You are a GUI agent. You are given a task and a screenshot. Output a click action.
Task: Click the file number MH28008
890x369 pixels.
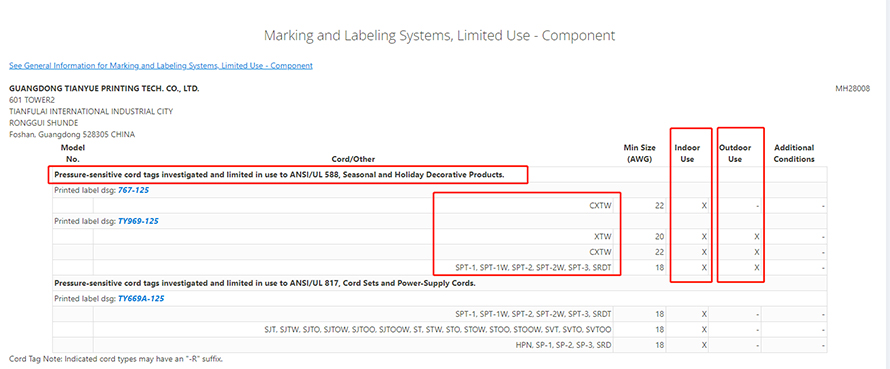(x=853, y=89)
